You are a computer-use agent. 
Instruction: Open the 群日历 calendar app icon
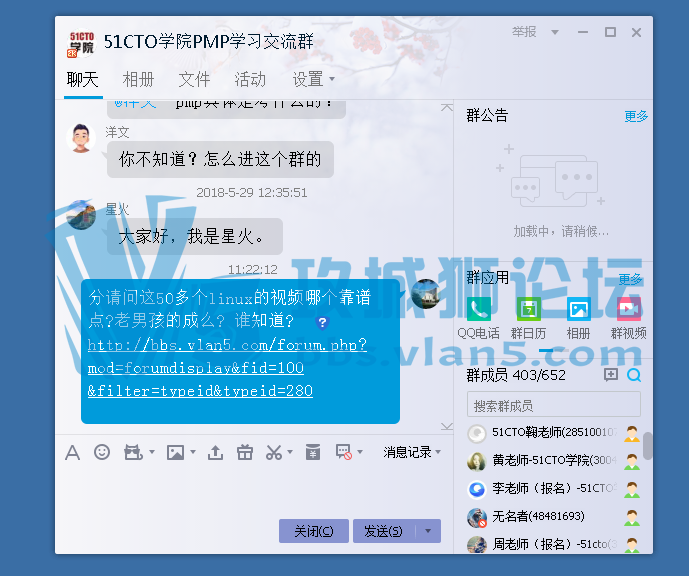[x=529, y=309]
